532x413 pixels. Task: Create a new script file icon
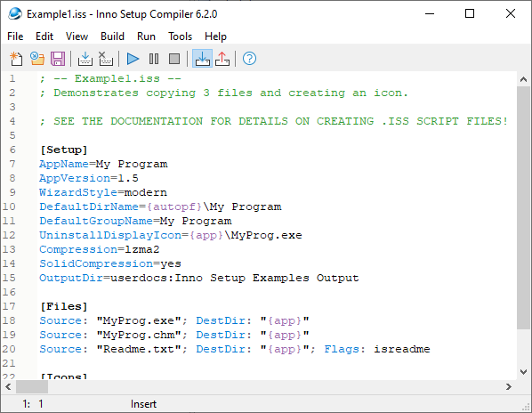(16, 59)
